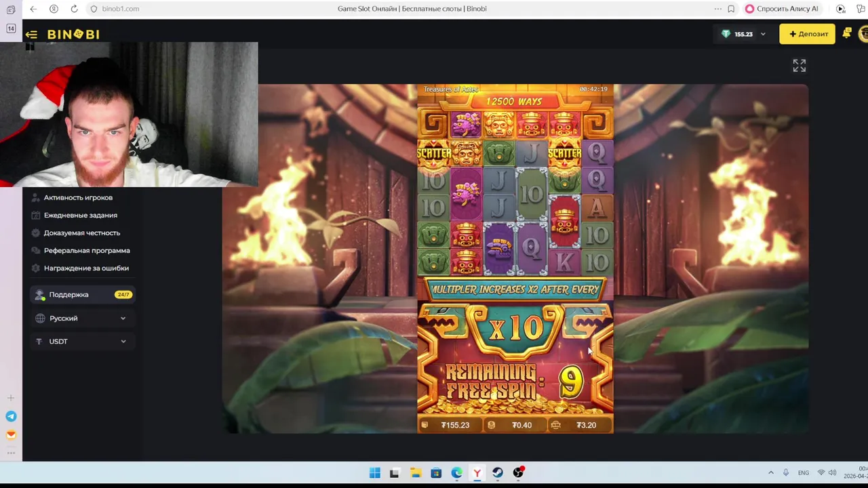The height and width of the screenshot is (488, 868).
Task: Click the x10 multiplier display
Action: pos(515,329)
